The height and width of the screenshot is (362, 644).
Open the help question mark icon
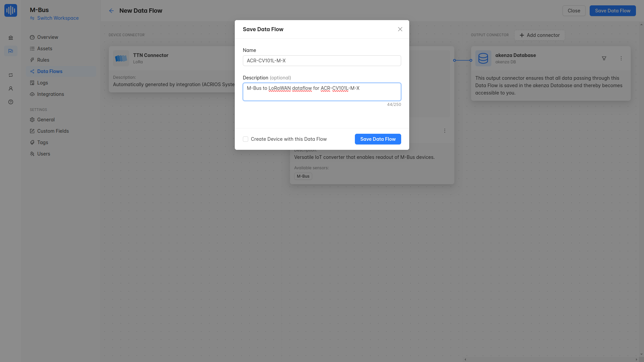point(11,102)
